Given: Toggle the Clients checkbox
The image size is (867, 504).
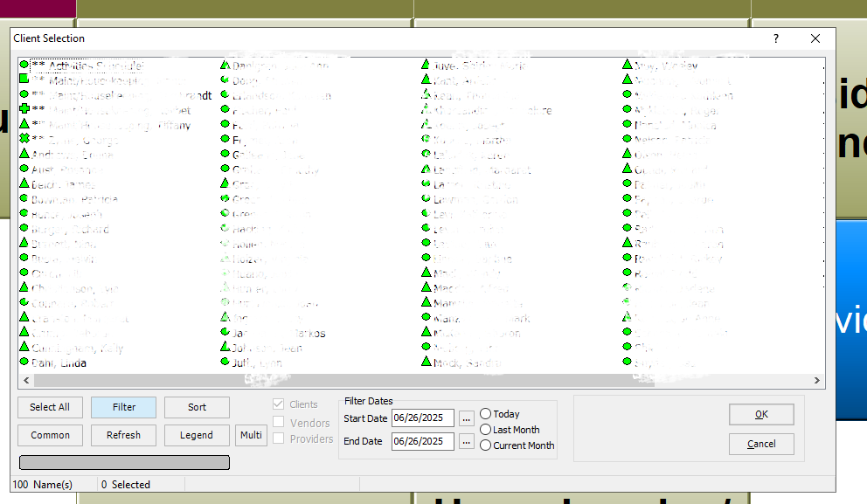Looking at the screenshot, I should point(278,404).
